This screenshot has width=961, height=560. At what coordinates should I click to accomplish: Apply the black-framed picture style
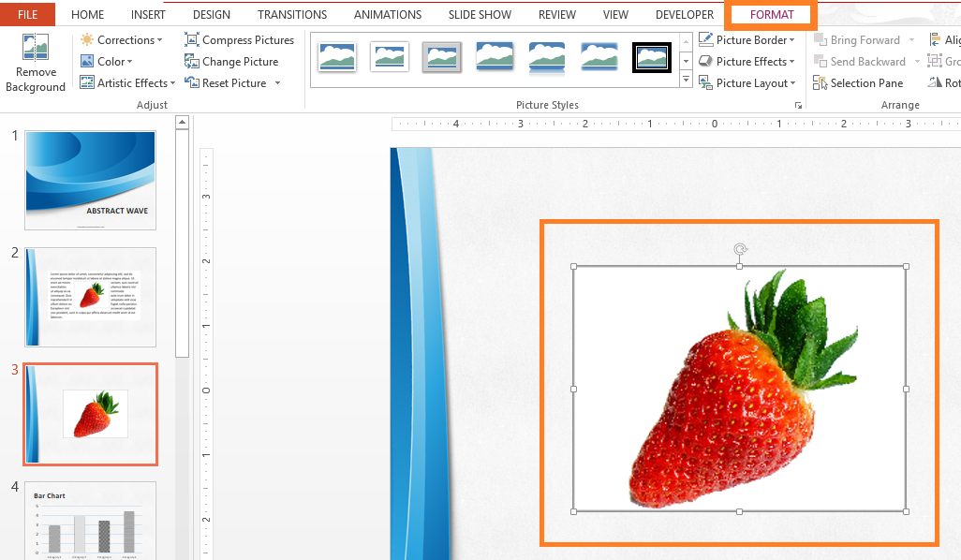(x=651, y=57)
